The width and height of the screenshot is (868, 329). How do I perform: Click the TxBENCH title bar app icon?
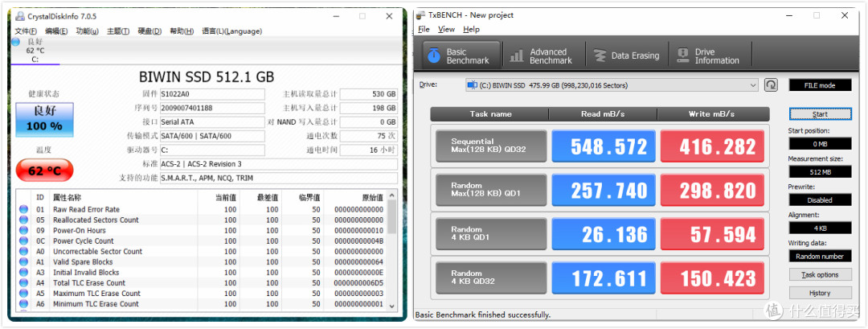pyautogui.click(x=421, y=15)
